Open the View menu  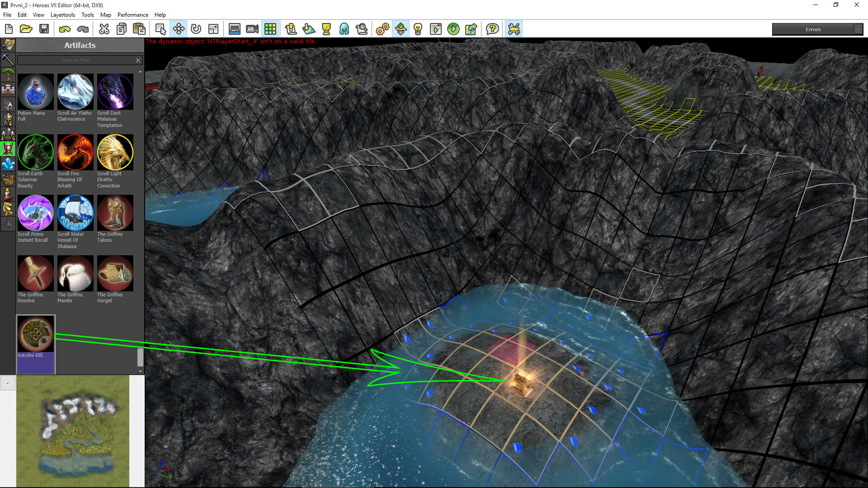pos(38,15)
